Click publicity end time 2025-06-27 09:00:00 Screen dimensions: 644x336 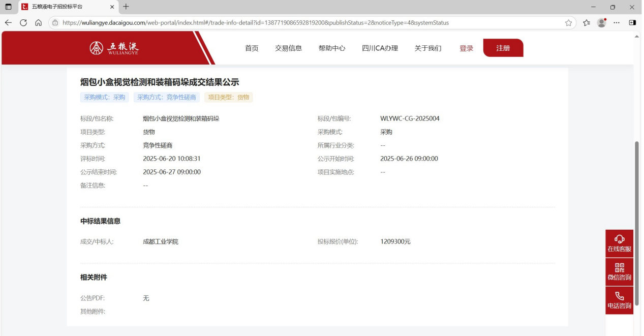(172, 172)
